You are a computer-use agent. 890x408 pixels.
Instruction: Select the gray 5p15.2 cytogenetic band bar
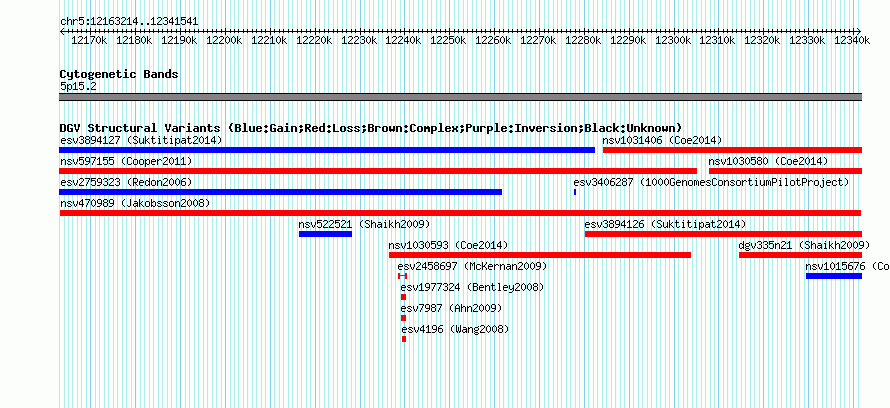[x=460, y=97]
